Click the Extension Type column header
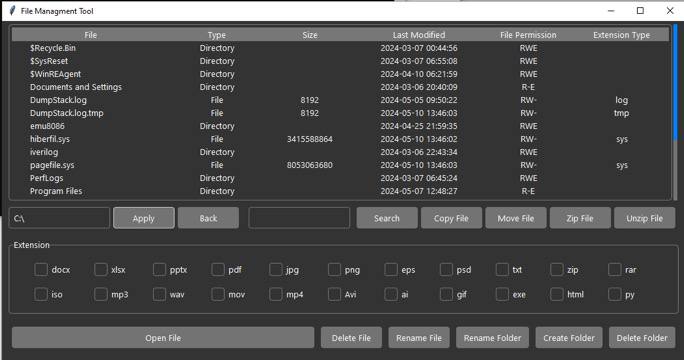Screen dimensions: 684x360 pos(622,35)
